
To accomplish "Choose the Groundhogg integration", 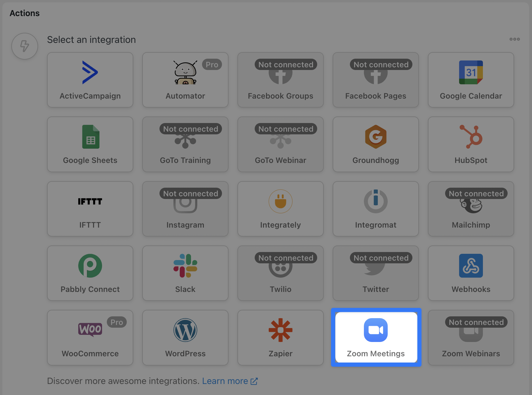I will click(x=376, y=144).
